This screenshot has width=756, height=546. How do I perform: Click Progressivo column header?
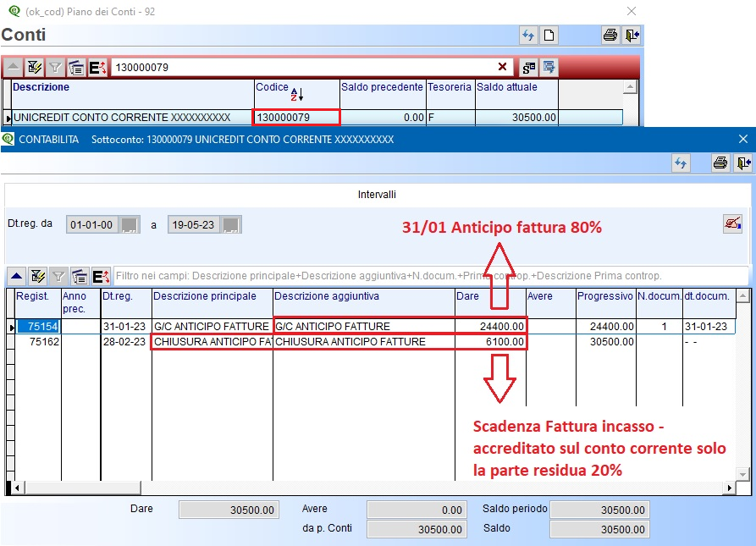coord(605,303)
